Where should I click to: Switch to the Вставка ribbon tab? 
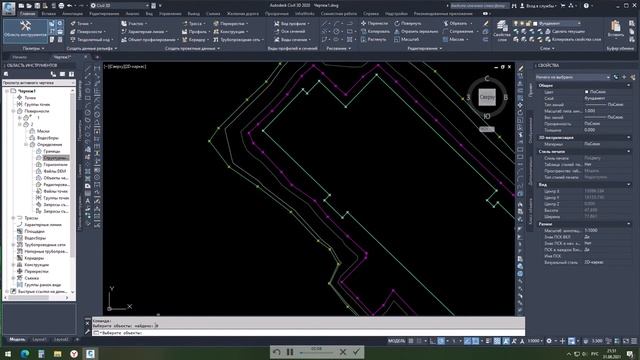49,13
